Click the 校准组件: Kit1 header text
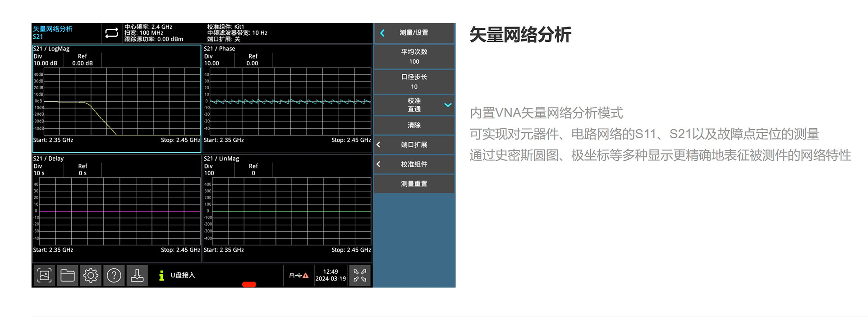The width and height of the screenshot is (868, 317). (225, 27)
